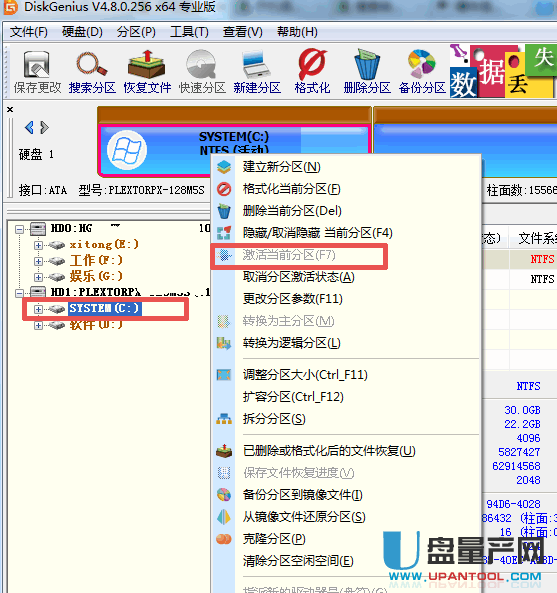Click the 删除分区 delete partition icon
Viewport: 557px width, 593px height.
click(367, 72)
